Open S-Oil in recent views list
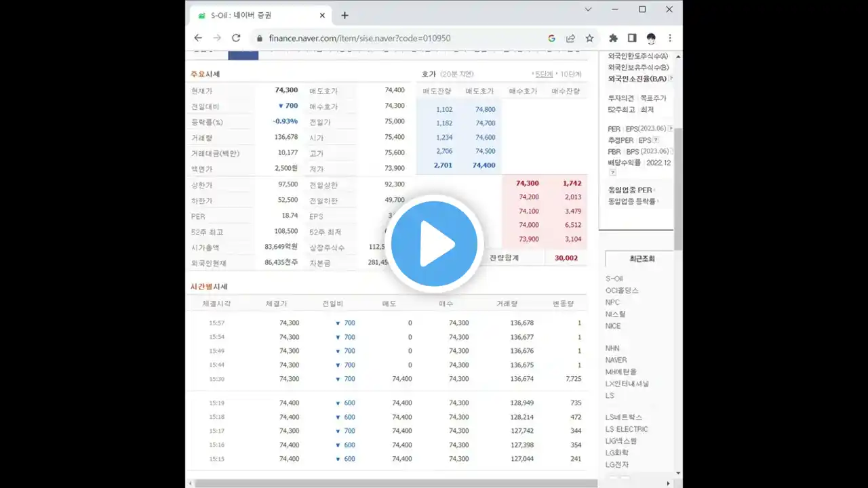Viewport: 868px width, 488px height. coord(614,279)
